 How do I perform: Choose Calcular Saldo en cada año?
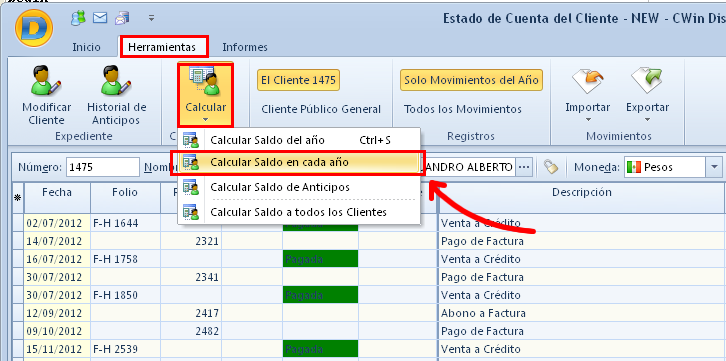[299, 162]
